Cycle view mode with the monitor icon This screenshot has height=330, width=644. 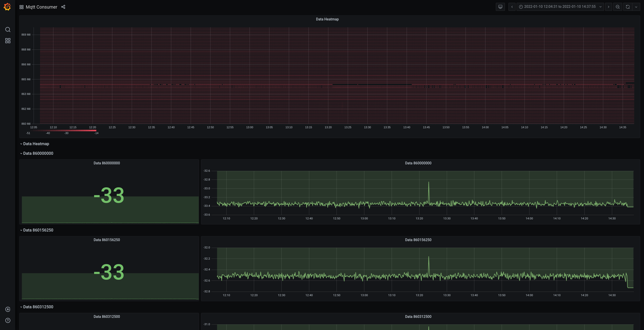coord(500,7)
